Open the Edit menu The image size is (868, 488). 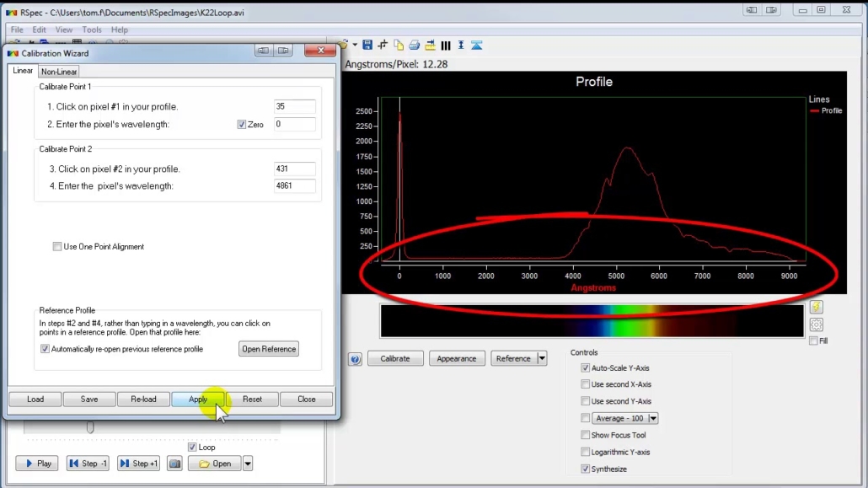coord(39,29)
